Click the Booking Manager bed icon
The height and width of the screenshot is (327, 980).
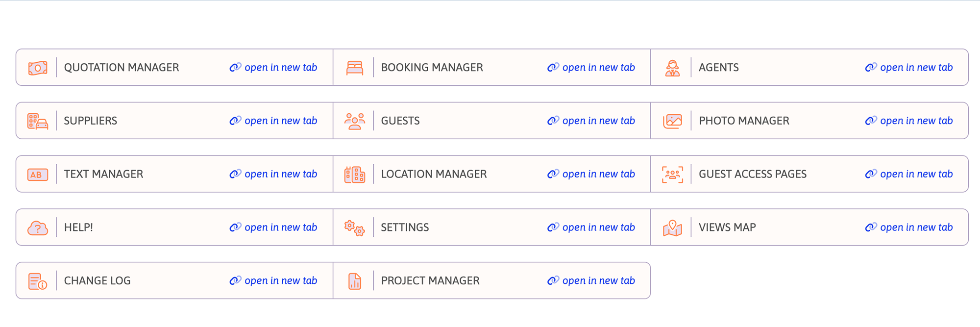coord(355,68)
